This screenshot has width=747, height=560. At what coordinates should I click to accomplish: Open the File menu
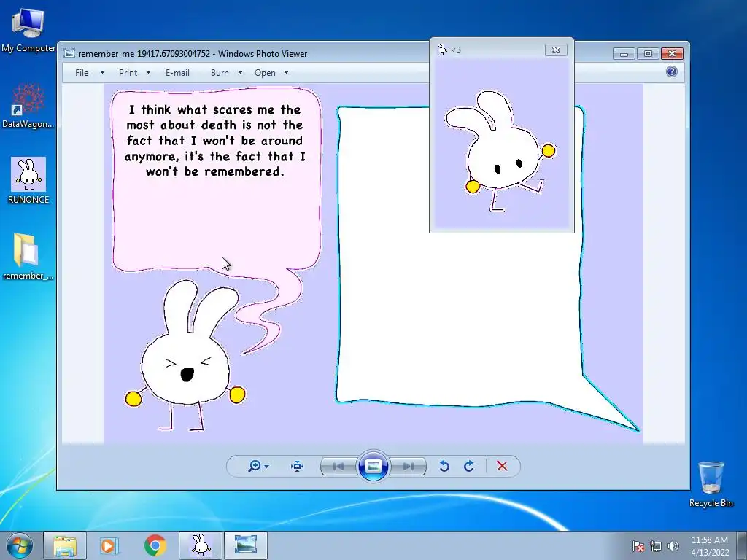tap(82, 73)
